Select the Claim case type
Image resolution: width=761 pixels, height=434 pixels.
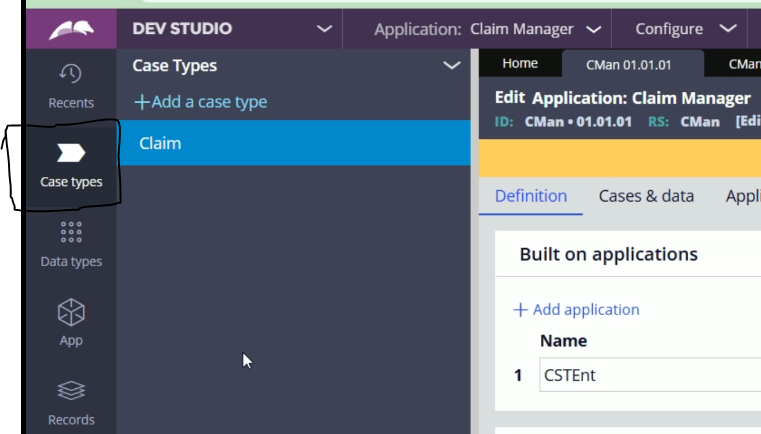click(294, 143)
